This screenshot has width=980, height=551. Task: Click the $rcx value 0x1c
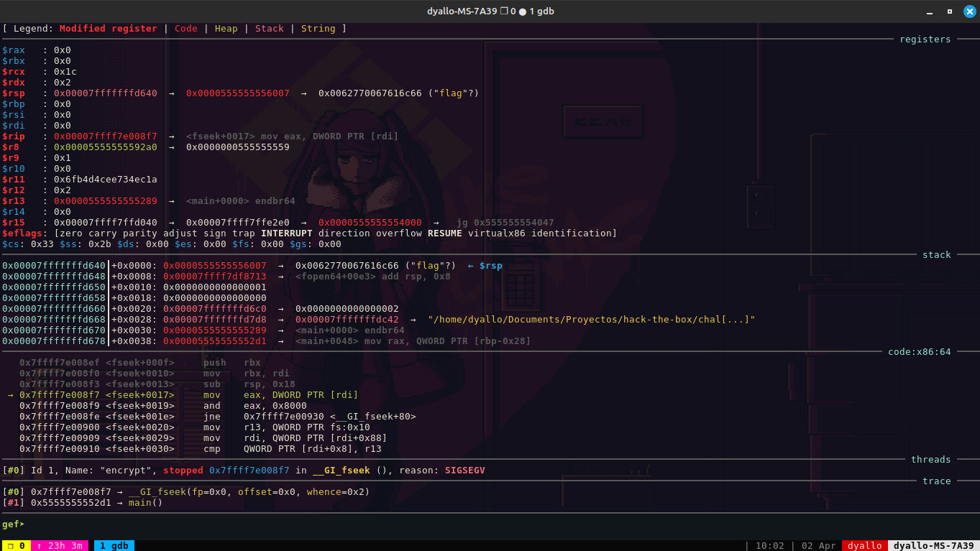point(65,72)
